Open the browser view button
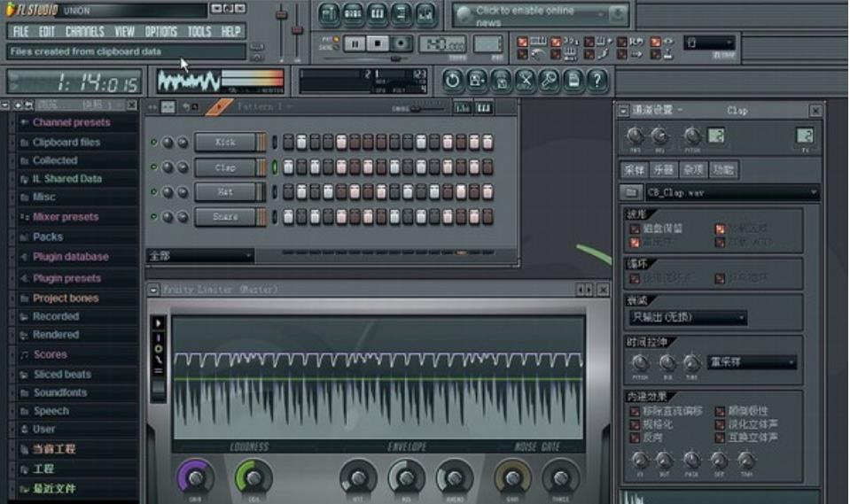Viewport: 850px width, 504px height. [402, 13]
